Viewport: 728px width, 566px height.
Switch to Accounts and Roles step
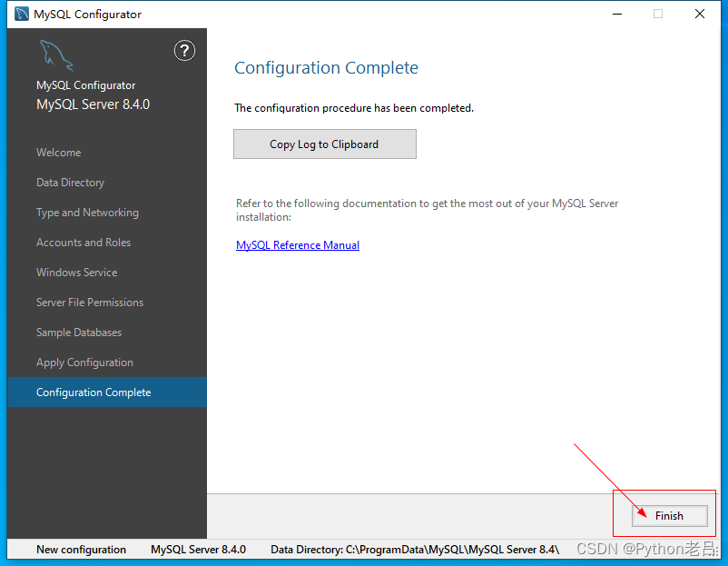pyautogui.click(x=84, y=243)
